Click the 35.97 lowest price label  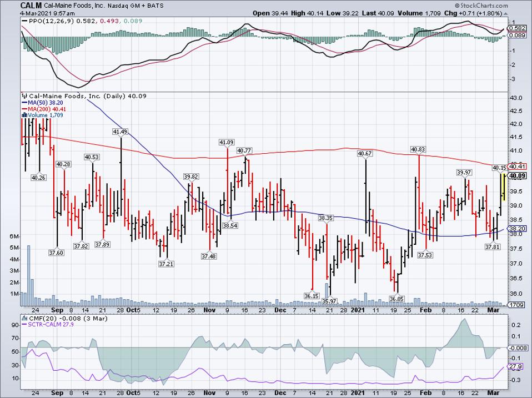[x=329, y=301]
